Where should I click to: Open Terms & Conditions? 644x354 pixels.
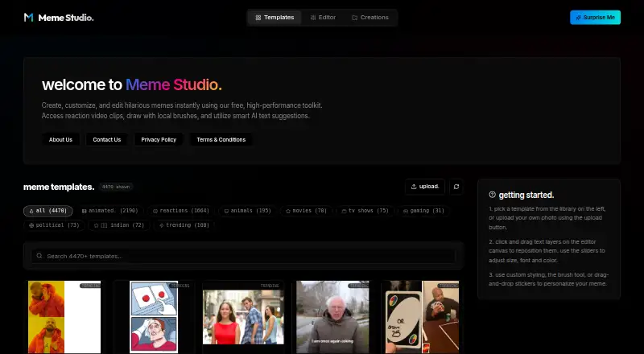(221, 140)
